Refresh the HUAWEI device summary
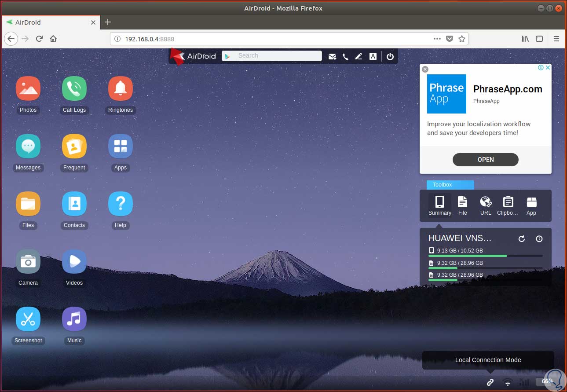 tap(522, 239)
